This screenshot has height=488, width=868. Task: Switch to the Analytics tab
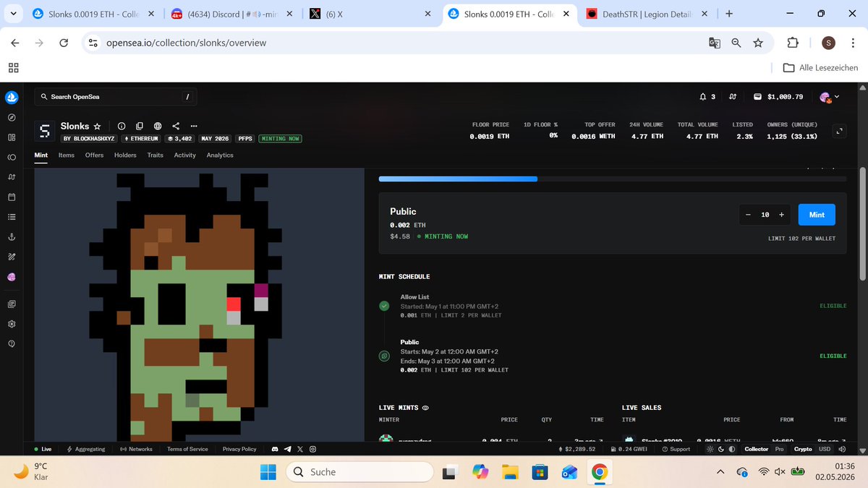click(220, 155)
